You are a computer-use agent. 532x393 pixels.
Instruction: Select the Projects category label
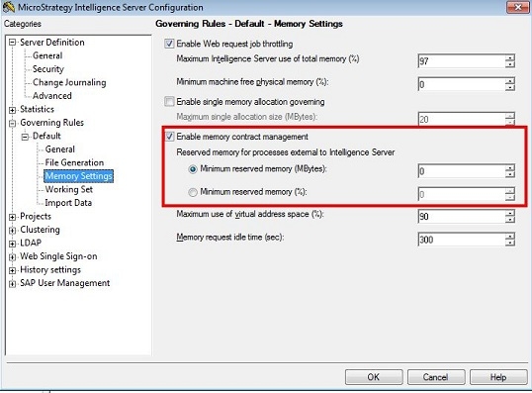click(36, 216)
